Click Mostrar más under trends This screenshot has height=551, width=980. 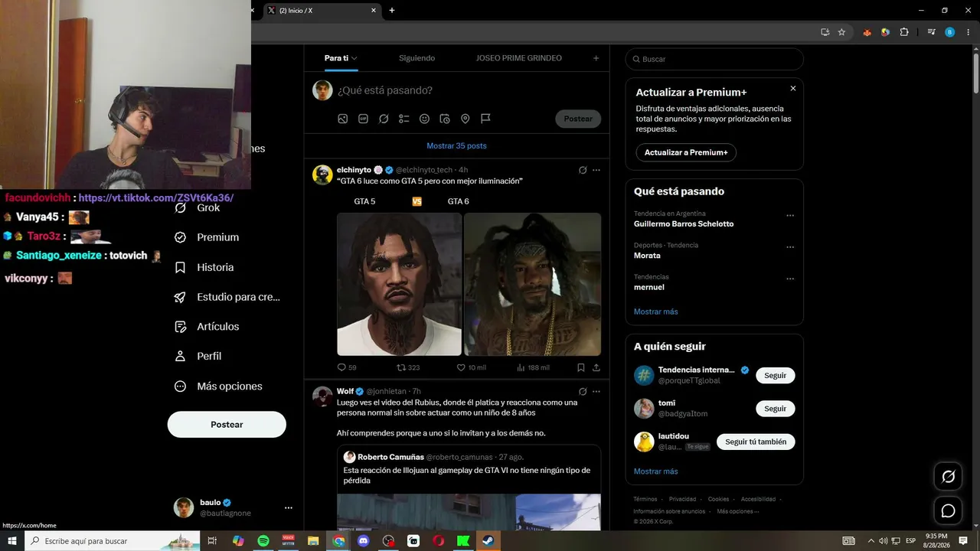[656, 311]
